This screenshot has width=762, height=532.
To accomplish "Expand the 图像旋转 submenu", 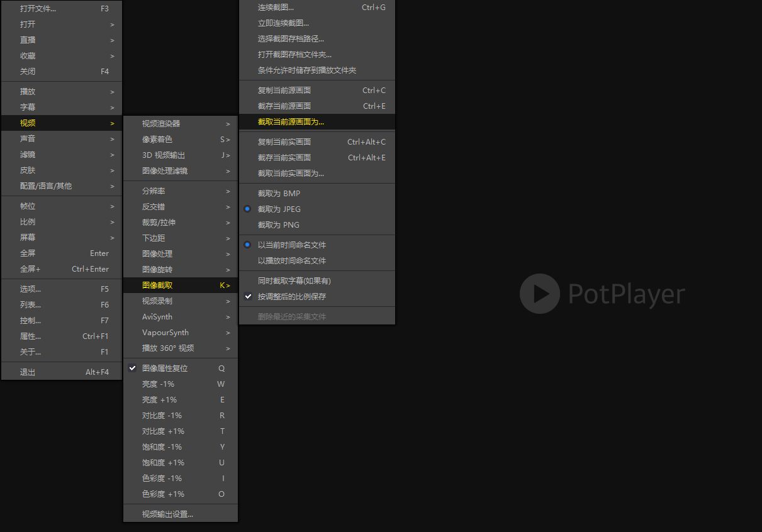I will point(181,269).
